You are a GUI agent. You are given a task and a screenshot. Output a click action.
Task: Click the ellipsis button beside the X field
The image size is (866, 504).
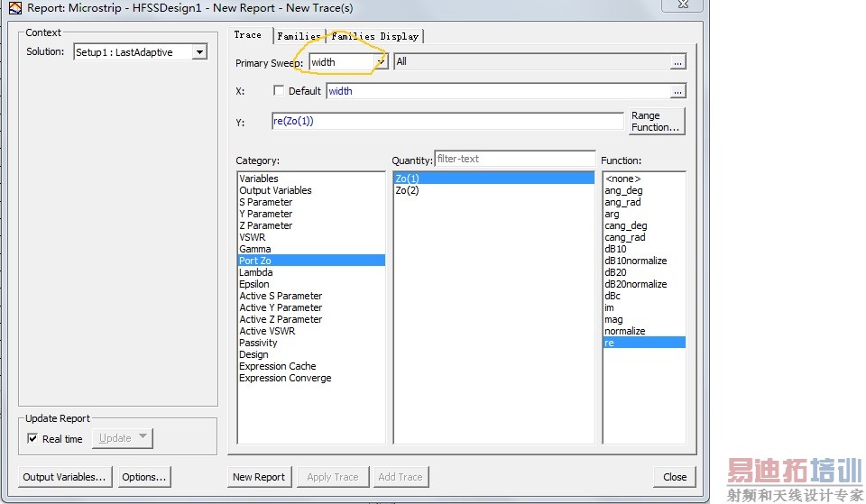coord(677,91)
